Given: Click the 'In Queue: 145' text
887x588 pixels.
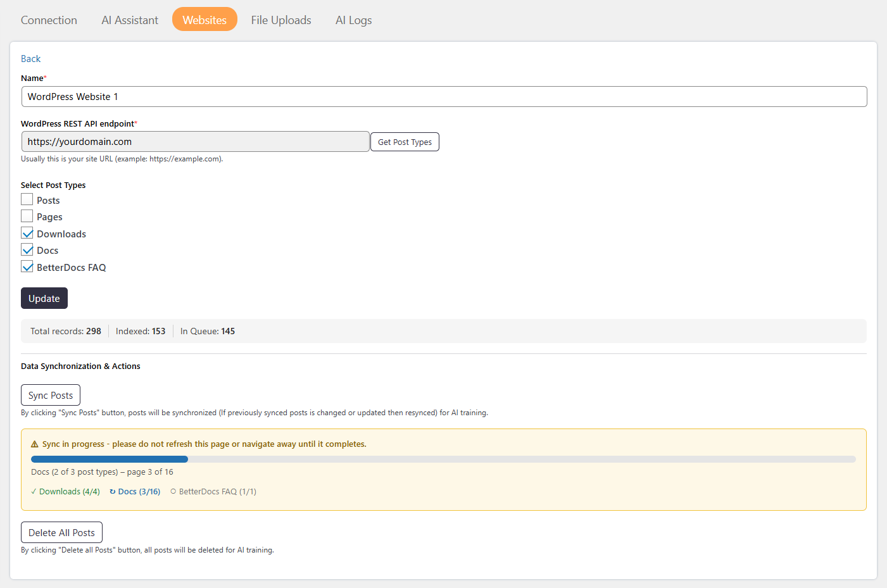Looking at the screenshot, I should click(208, 331).
